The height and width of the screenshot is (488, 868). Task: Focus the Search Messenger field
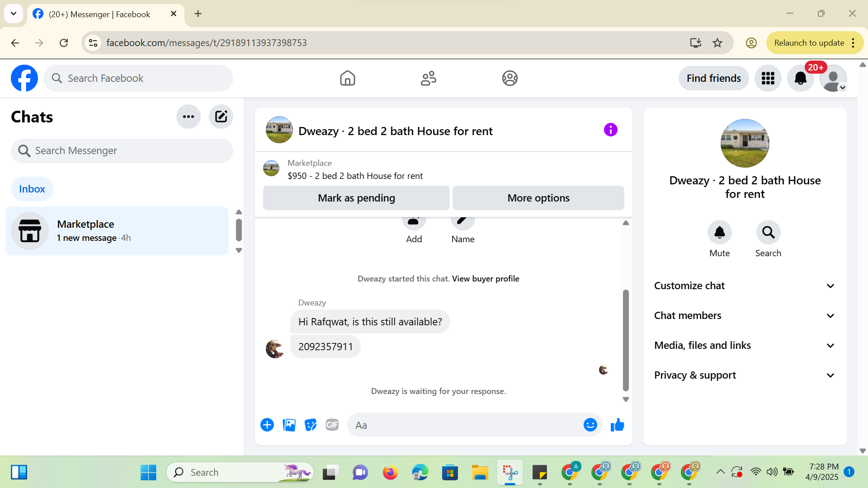[122, 150]
